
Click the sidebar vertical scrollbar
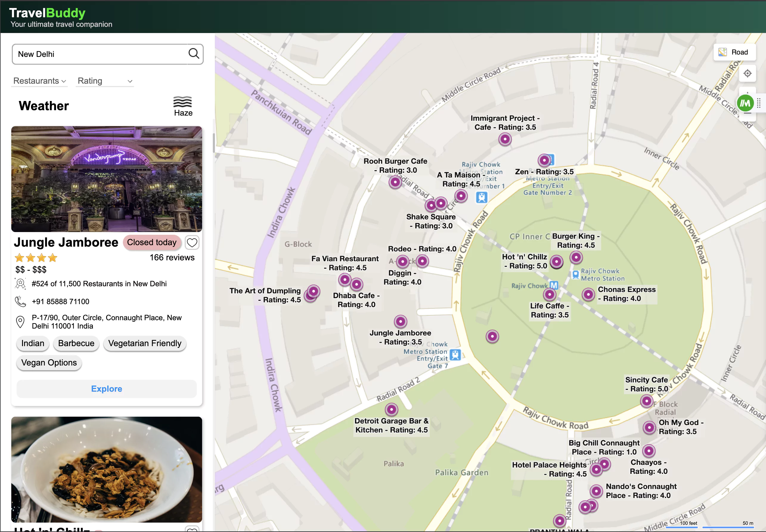click(213, 143)
